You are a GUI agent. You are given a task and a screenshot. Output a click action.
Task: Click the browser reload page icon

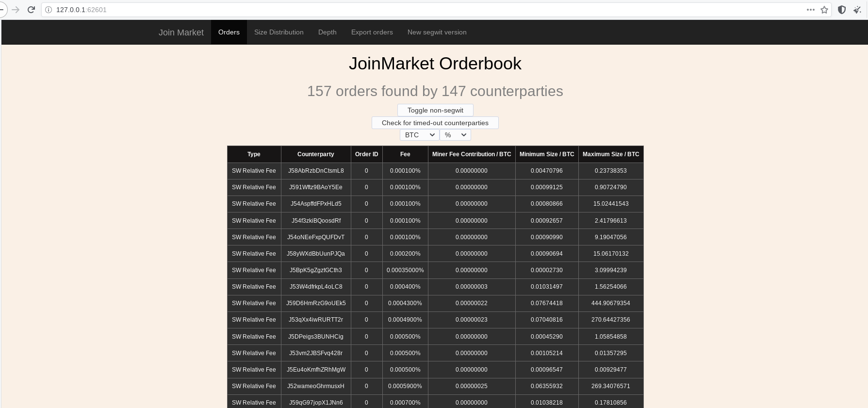coord(31,10)
